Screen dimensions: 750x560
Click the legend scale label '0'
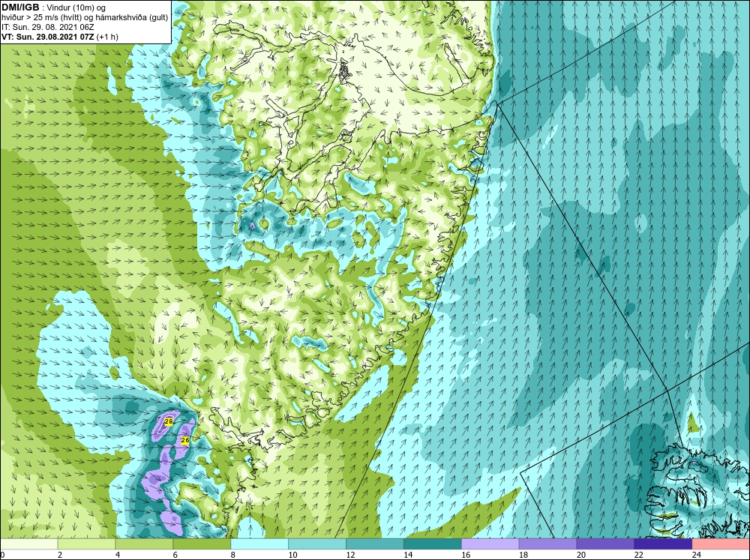point(2,555)
